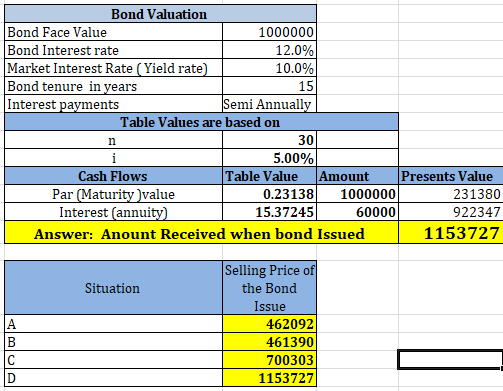Image resolution: width=503 pixels, height=391 pixels.
Task: Click the empty cell beside 5.00%
Action: pyautogui.click(x=357, y=158)
